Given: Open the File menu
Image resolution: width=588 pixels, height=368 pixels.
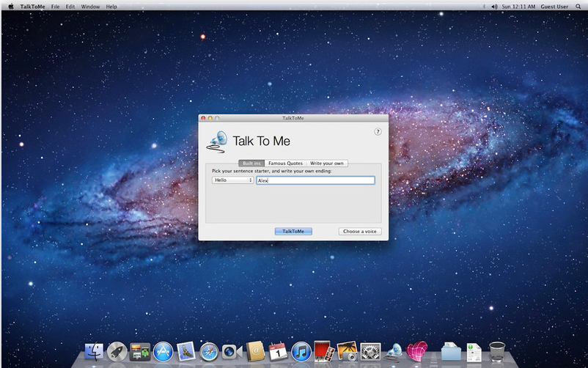Looking at the screenshot, I should (55, 7).
